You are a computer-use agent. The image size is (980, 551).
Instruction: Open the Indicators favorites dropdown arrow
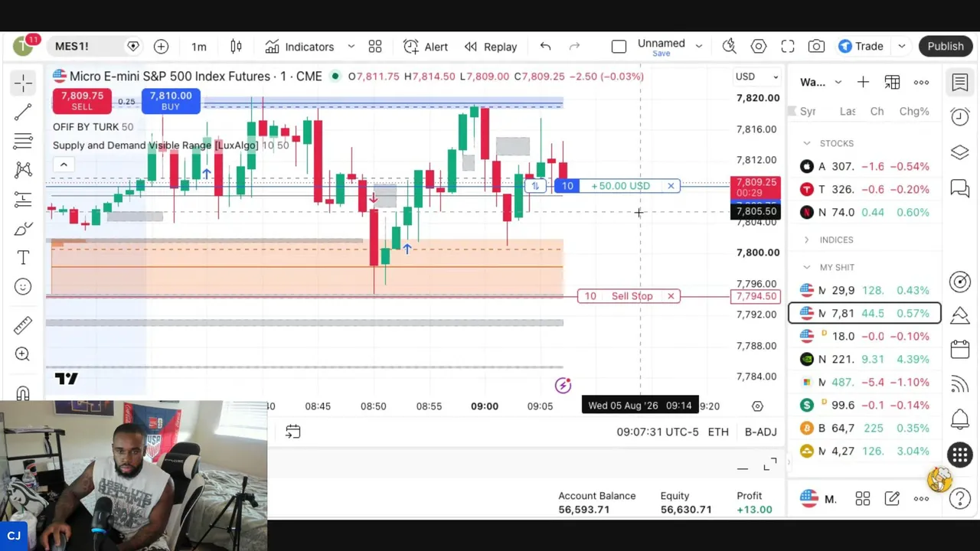(351, 47)
